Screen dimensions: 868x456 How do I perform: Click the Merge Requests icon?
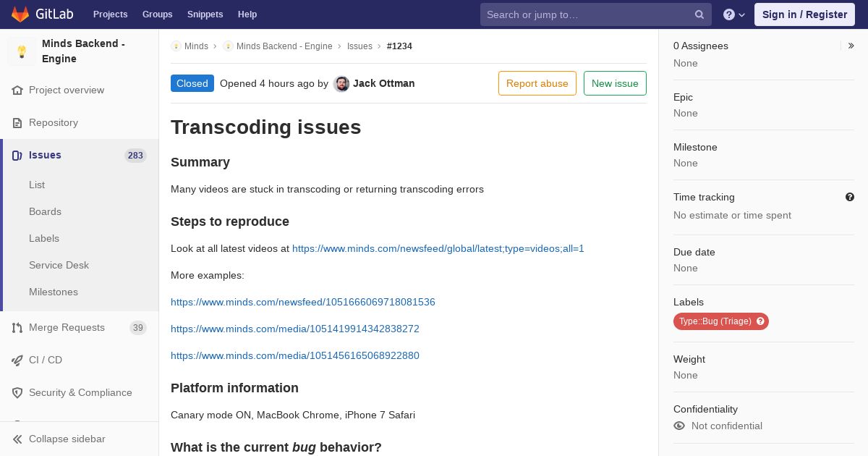click(17, 328)
